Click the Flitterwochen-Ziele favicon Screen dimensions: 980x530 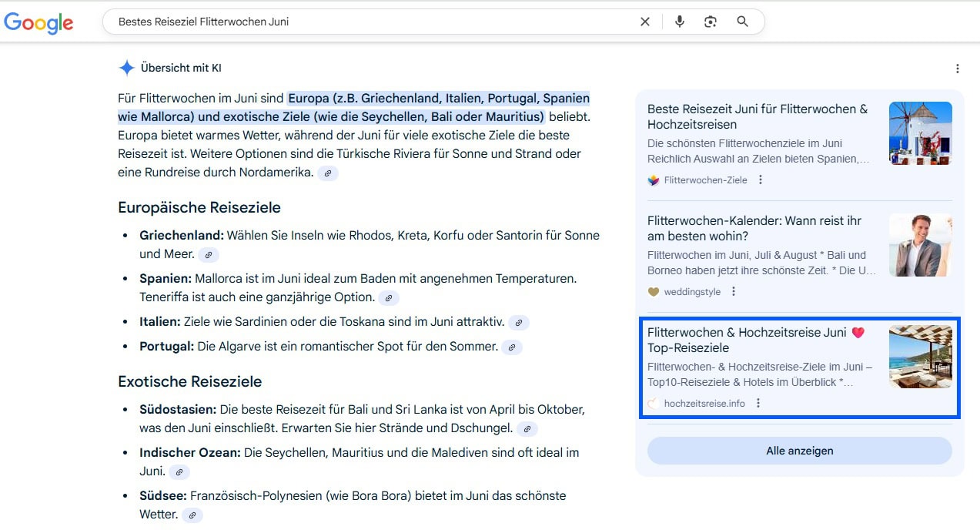654,180
